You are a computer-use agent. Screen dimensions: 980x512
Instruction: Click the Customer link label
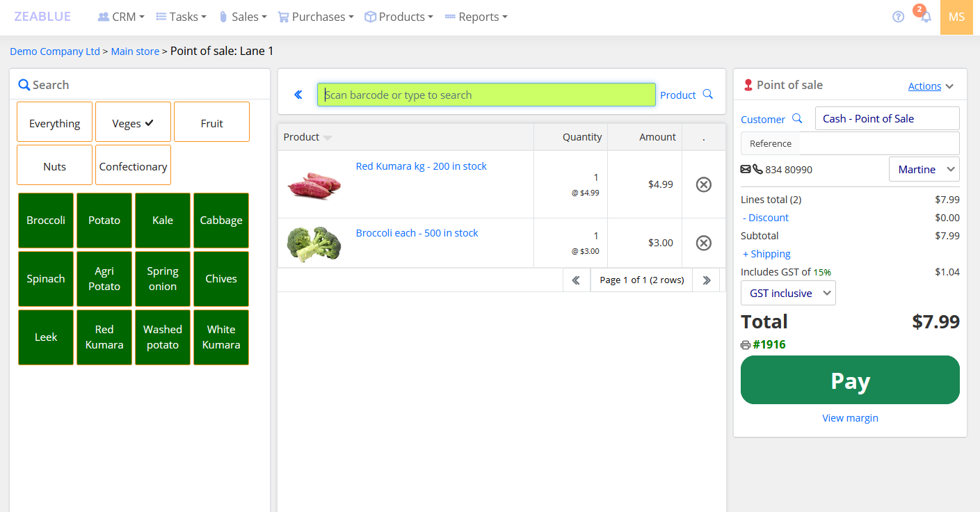763,120
